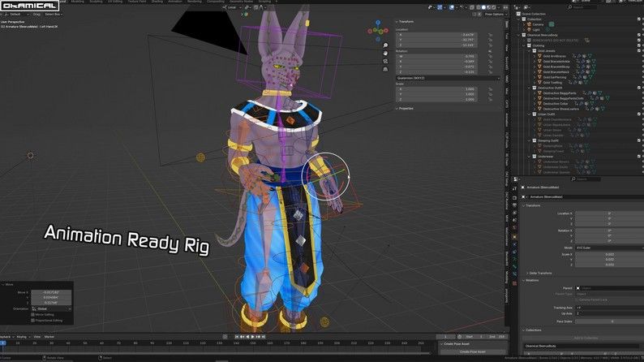Switch to the Shading workspace tab

click(157, 2)
